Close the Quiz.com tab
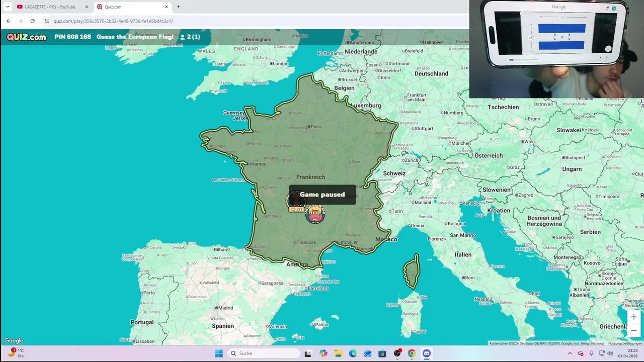644x362 pixels. (167, 7)
